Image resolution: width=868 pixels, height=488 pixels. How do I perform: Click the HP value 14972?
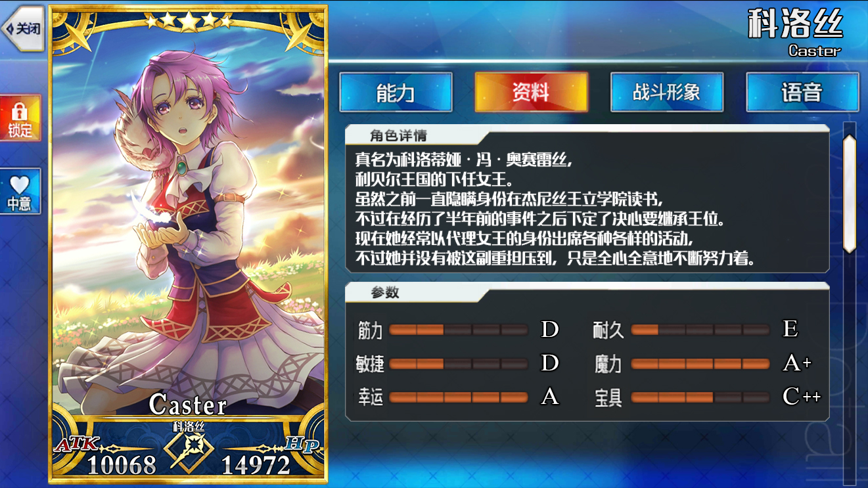[256, 464]
